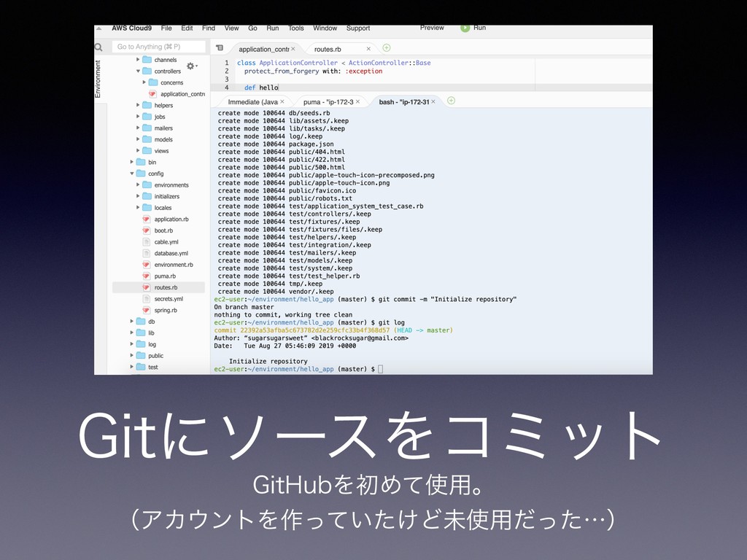Switch to the Immediate (Java) tab
747x560 pixels.
coord(252,102)
